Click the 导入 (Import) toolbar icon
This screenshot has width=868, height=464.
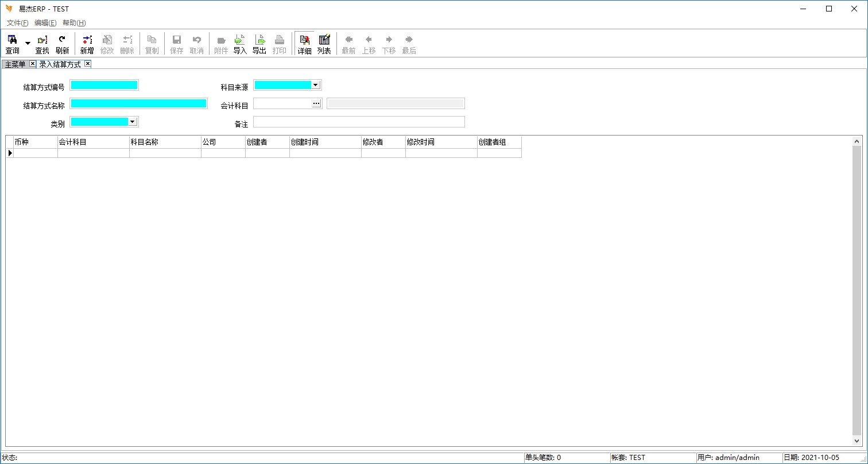[240, 44]
